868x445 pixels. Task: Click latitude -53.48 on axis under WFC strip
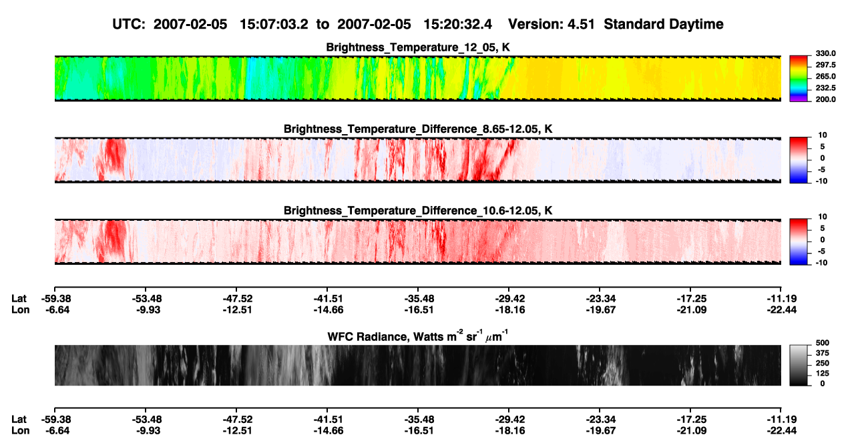[x=146, y=420]
